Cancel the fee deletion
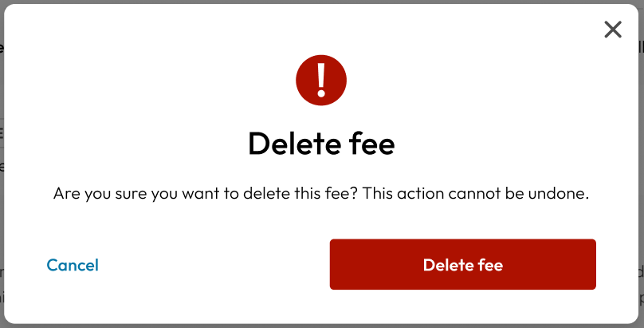 (73, 265)
